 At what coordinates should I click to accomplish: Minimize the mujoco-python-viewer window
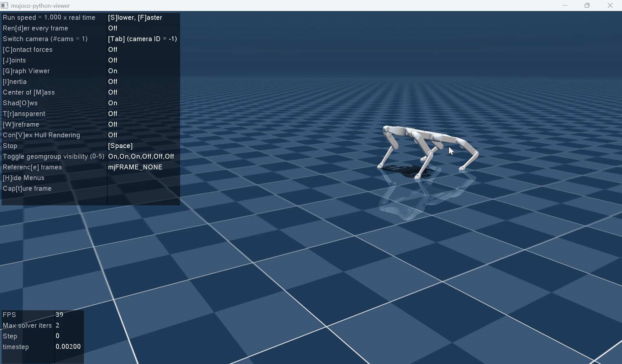tap(565, 6)
